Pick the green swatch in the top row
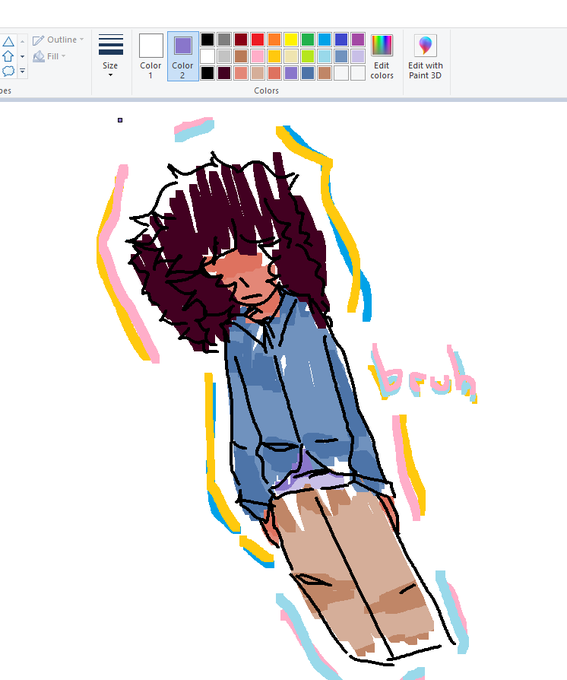The image size is (567, 680). [308, 39]
